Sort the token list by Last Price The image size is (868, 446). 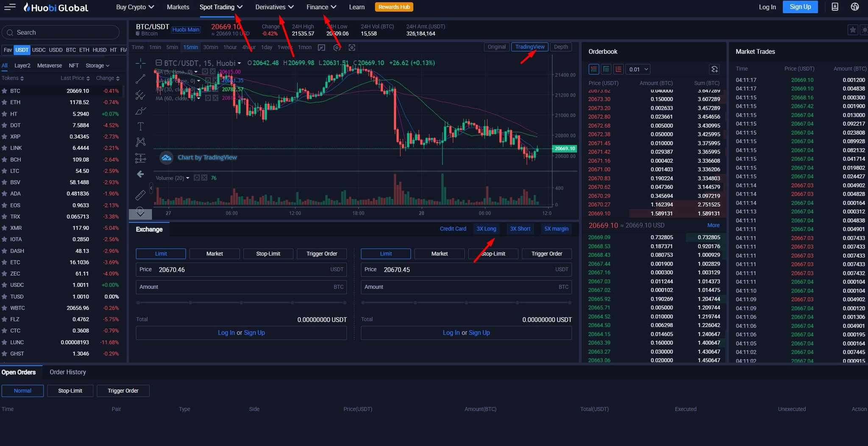coord(75,78)
